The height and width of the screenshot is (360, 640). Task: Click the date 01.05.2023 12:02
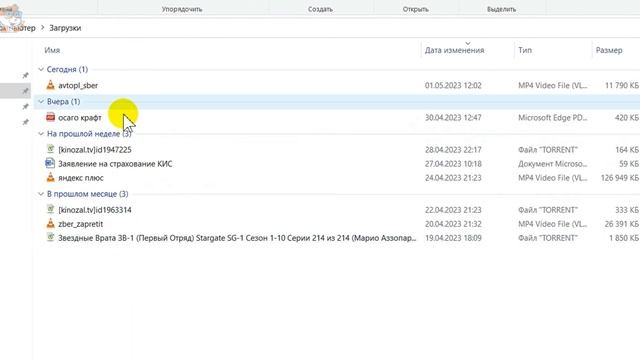[x=453, y=85]
